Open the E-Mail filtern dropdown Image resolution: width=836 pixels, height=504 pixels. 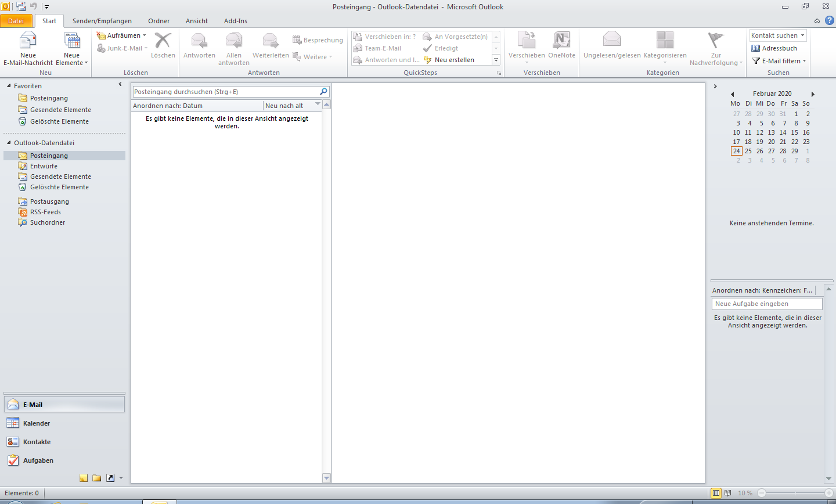[779, 61]
